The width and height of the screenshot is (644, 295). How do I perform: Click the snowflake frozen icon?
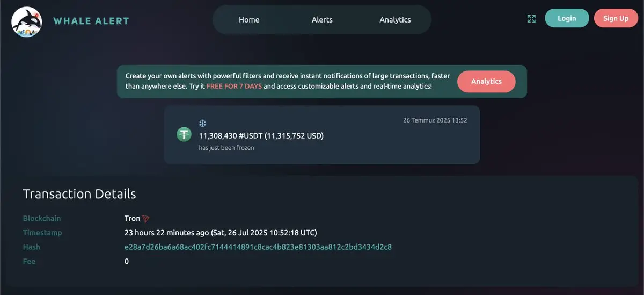(x=202, y=123)
